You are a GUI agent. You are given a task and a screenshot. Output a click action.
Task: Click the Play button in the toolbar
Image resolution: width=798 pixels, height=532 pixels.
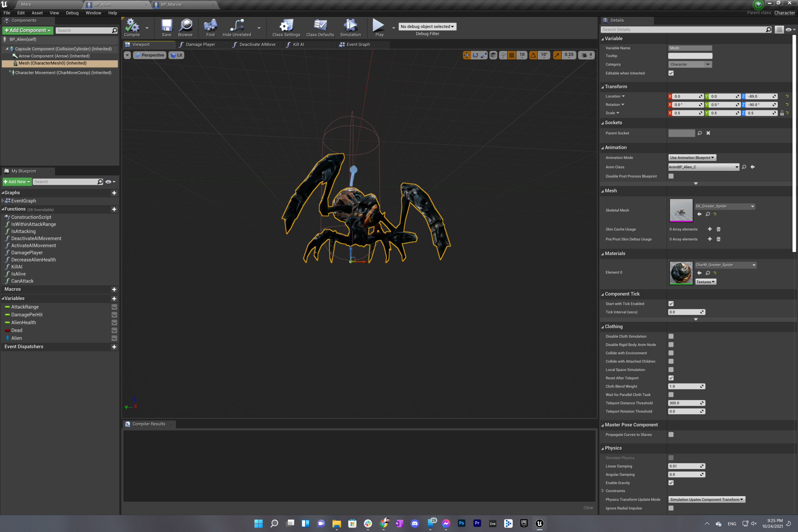tap(379, 28)
